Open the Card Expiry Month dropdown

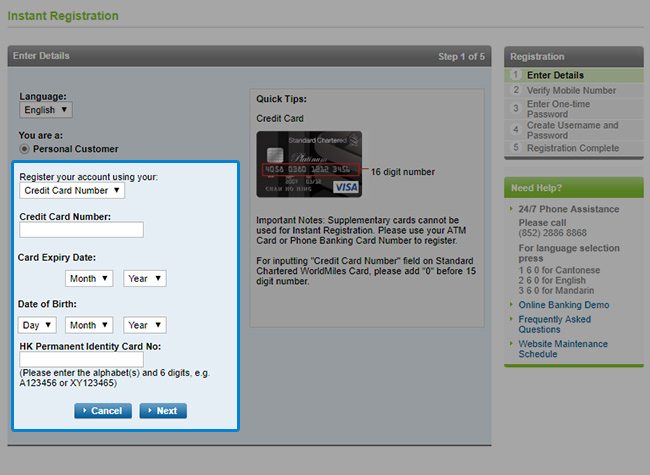pos(89,279)
